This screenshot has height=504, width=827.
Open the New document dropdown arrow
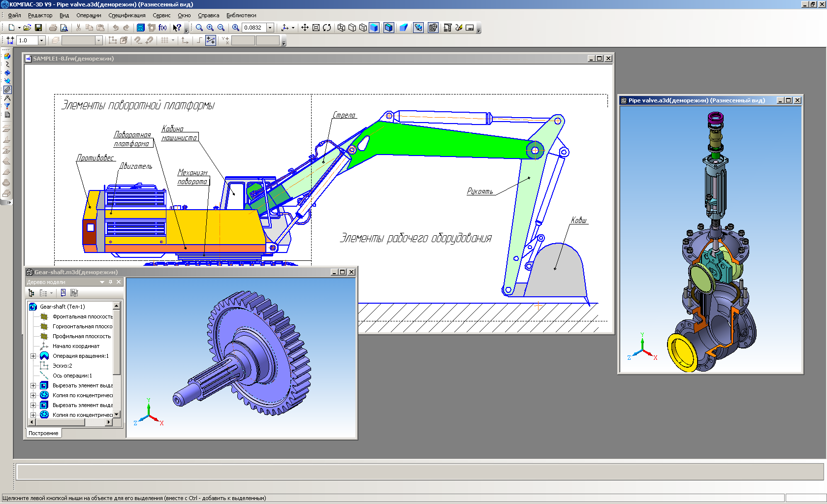pos(19,28)
